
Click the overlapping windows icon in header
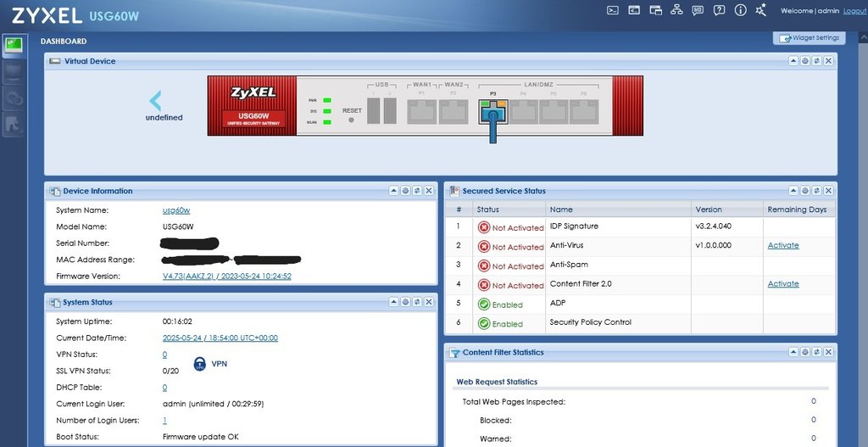click(655, 10)
